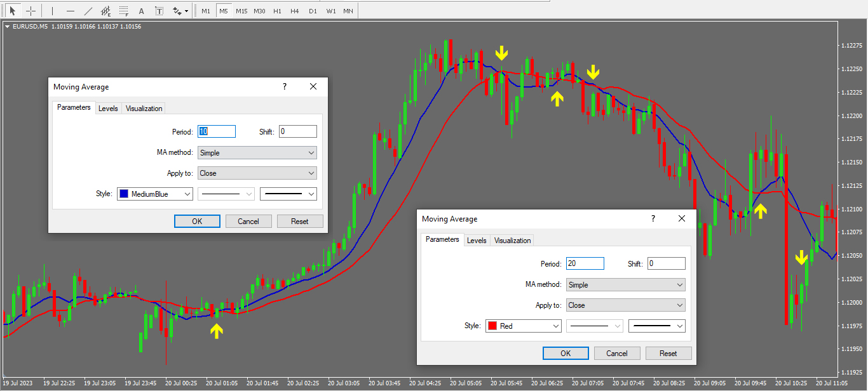Open Visualization tab in Period 20 dialog
The height and width of the screenshot is (391, 868).
(512, 241)
